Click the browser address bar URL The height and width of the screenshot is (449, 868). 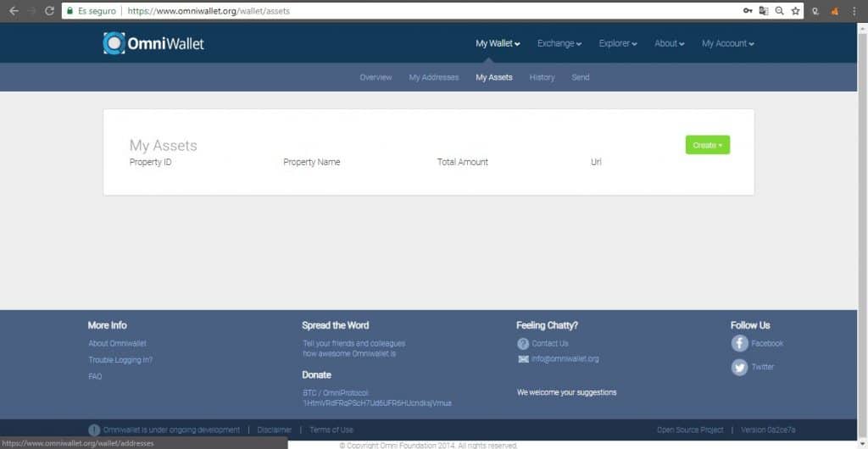(209, 11)
